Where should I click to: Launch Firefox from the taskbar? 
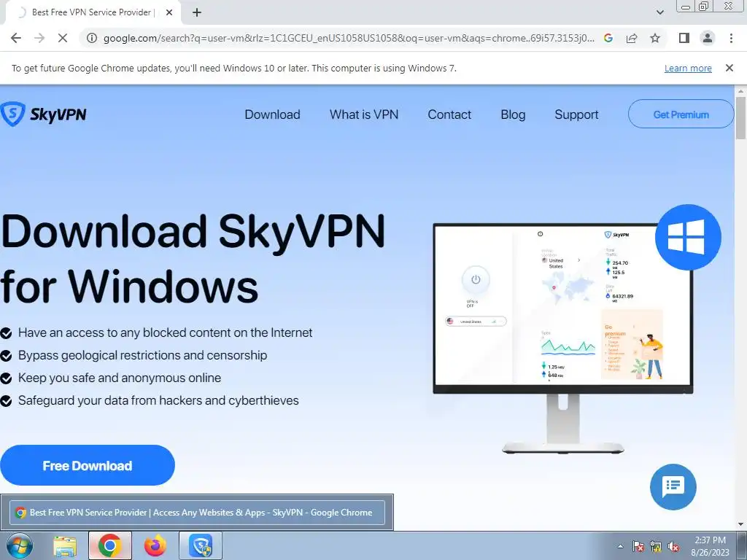click(155, 545)
